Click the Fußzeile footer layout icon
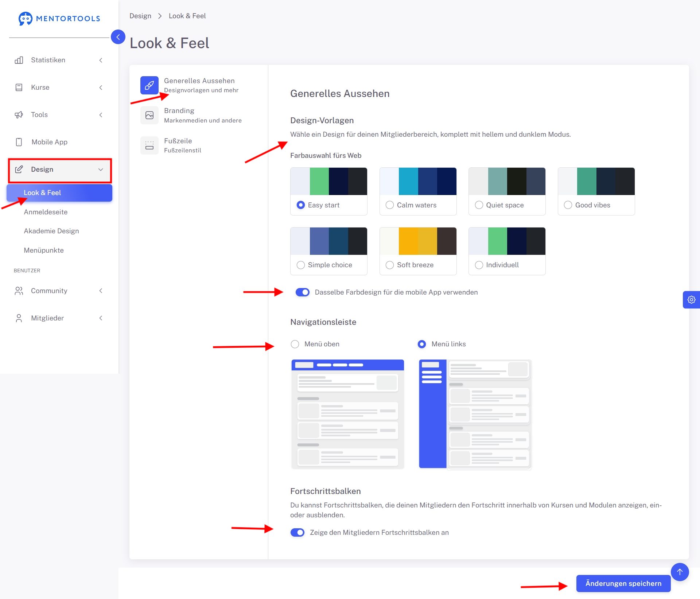This screenshot has width=700, height=599. coord(149,145)
